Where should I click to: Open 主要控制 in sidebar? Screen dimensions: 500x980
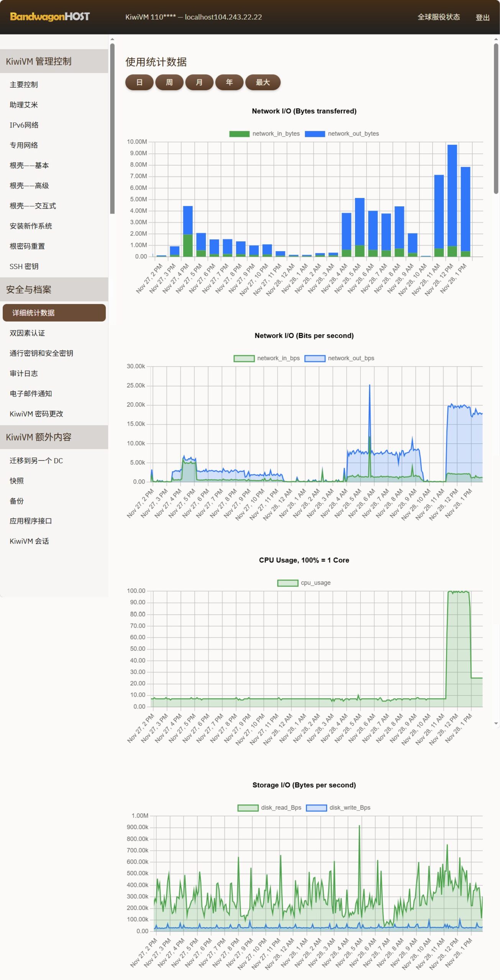click(24, 85)
